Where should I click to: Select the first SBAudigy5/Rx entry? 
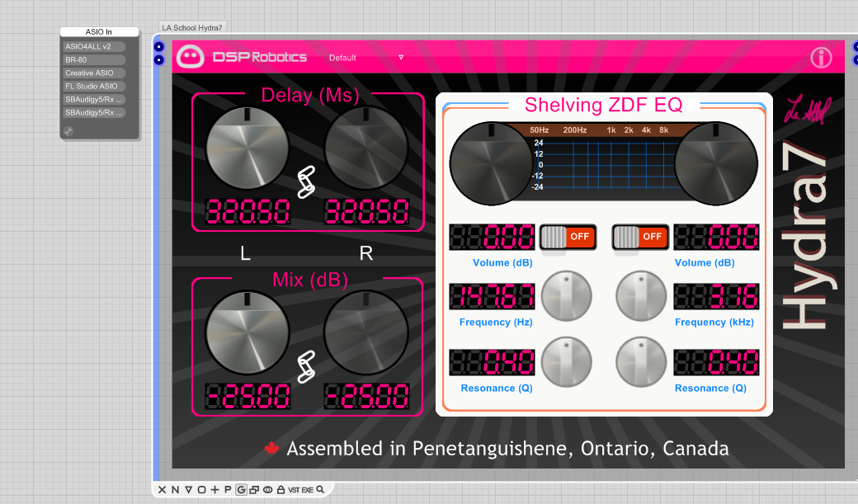pyautogui.click(x=93, y=100)
